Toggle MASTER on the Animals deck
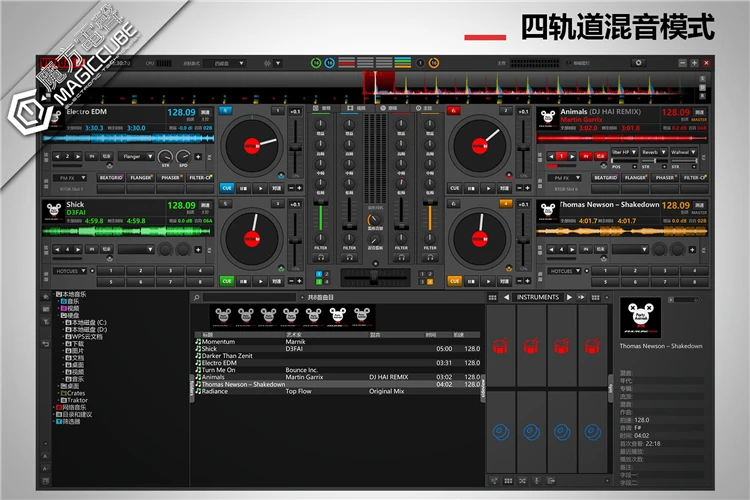The height and width of the screenshot is (500, 750). point(699,120)
